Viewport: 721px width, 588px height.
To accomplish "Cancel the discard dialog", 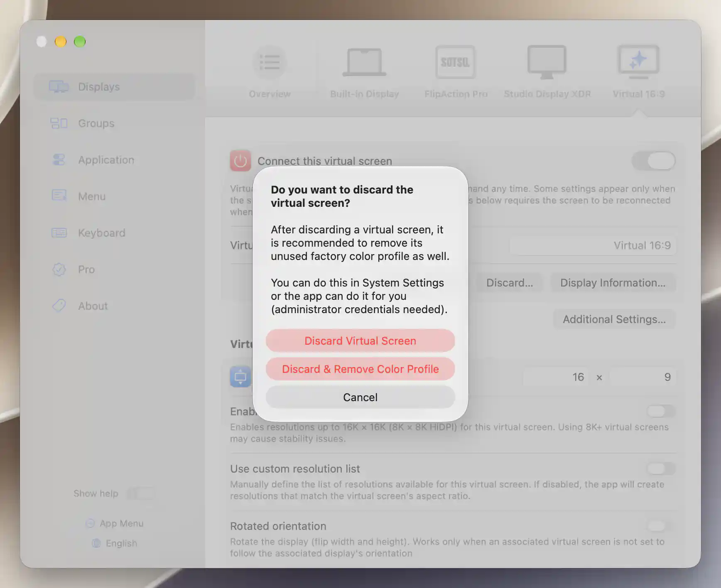I will point(360,397).
